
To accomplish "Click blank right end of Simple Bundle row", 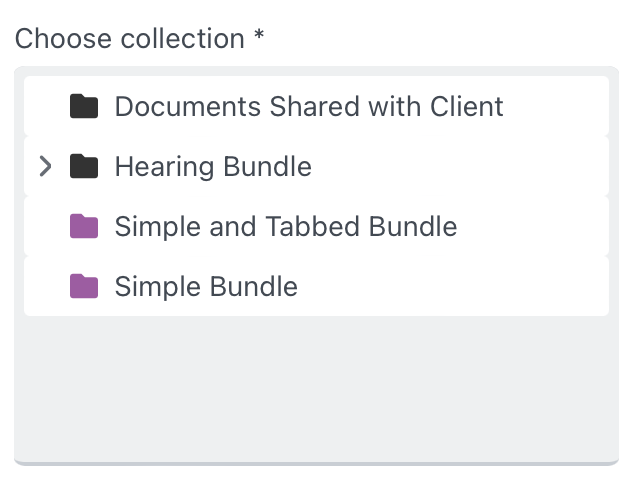I will (500, 286).
